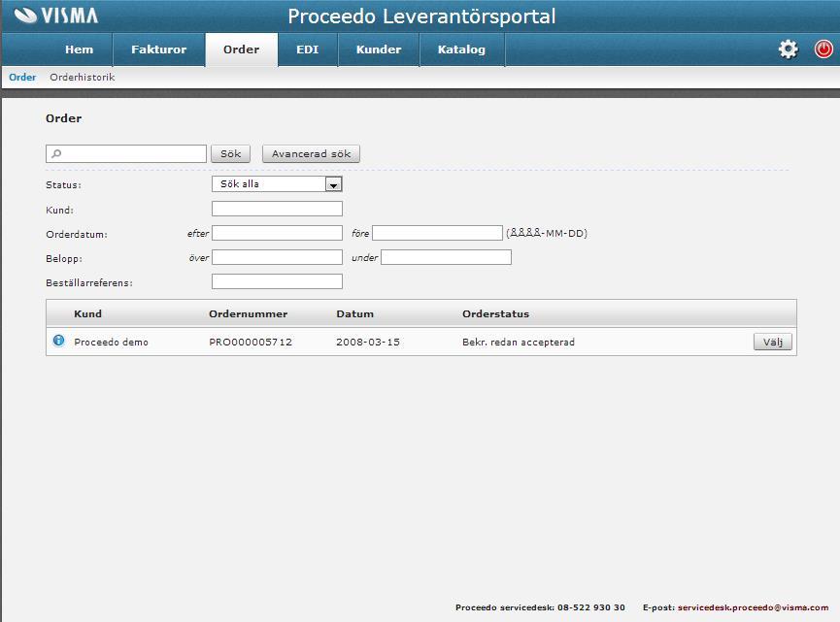Viewport: 840px width, 622px height.
Task: Go to the Hem tab
Action: coord(80,49)
